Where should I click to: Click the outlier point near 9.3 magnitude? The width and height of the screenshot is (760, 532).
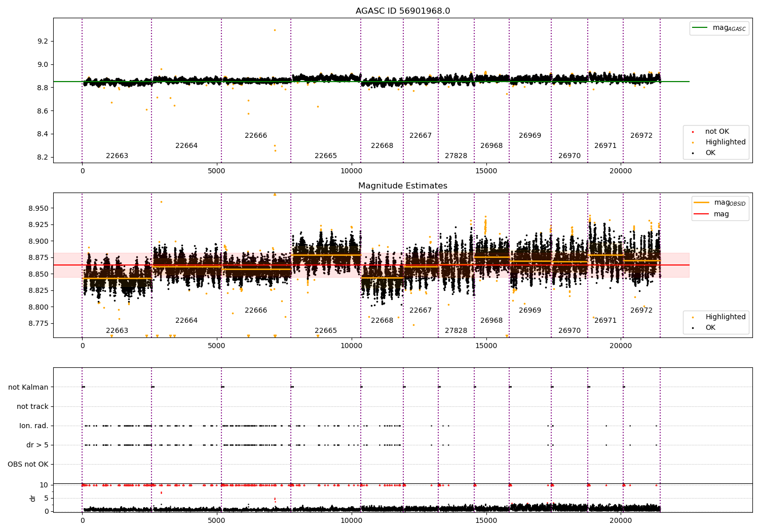coord(275,30)
